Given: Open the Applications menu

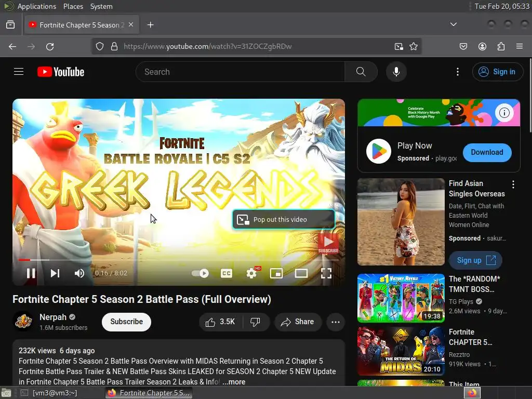Looking at the screenshot, I should (37, 6).
